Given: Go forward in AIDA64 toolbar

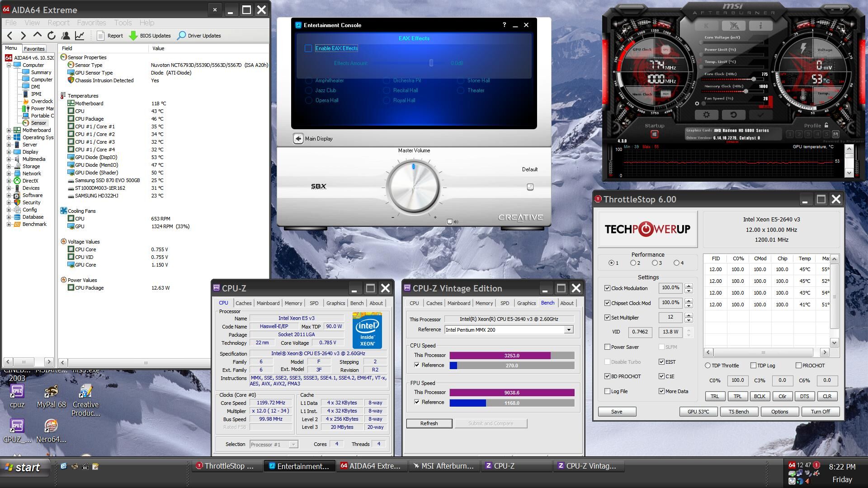Looking at the screenshot, I should (x=24, y=36).
